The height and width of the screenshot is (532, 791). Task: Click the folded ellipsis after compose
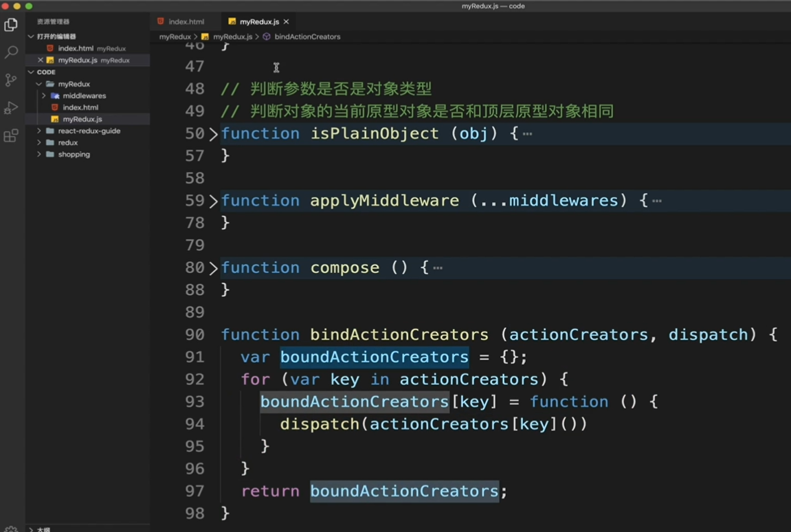pos(438,268)
